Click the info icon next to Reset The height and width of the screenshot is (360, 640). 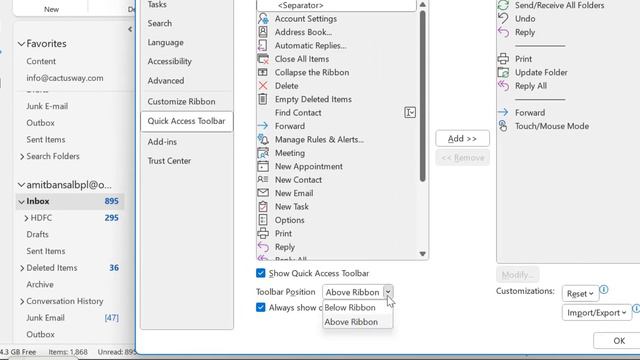[x=604, y=290]
